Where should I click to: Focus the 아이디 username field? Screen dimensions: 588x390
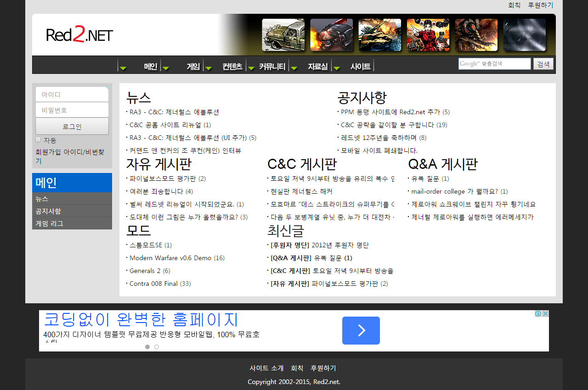click(72, 94)
